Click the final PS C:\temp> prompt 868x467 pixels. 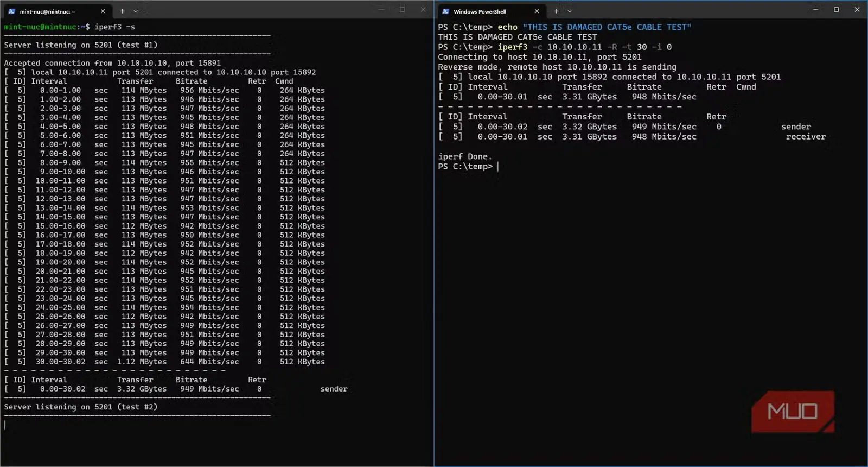point(465,167)
